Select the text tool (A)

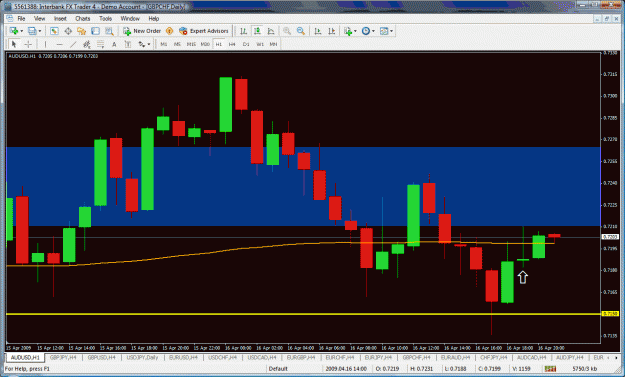click(x=114, y=44)
